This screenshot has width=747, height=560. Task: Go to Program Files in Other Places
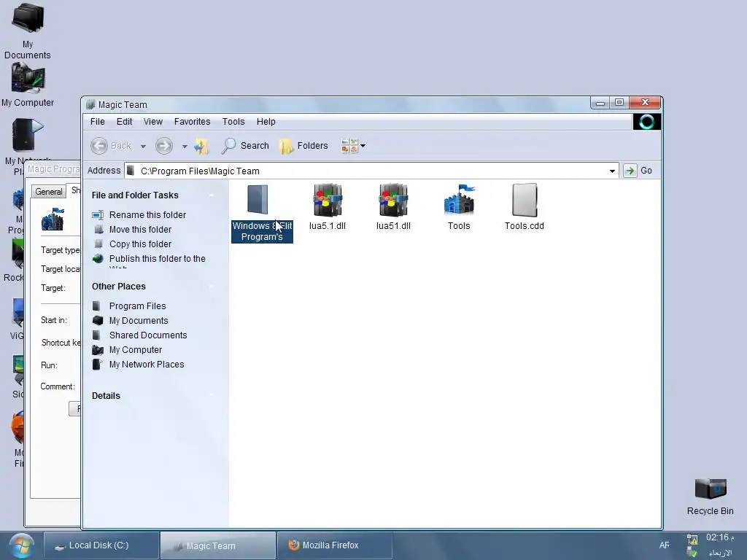click(137, 306)
